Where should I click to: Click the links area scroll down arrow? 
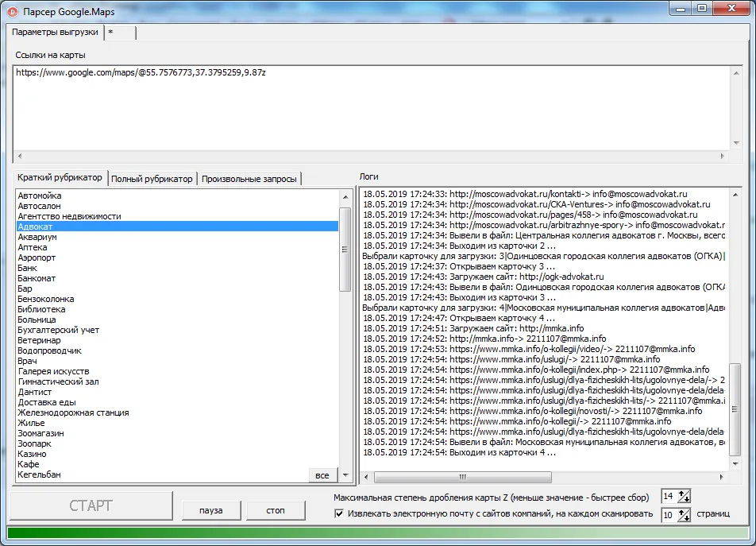[x=736, y=143]
